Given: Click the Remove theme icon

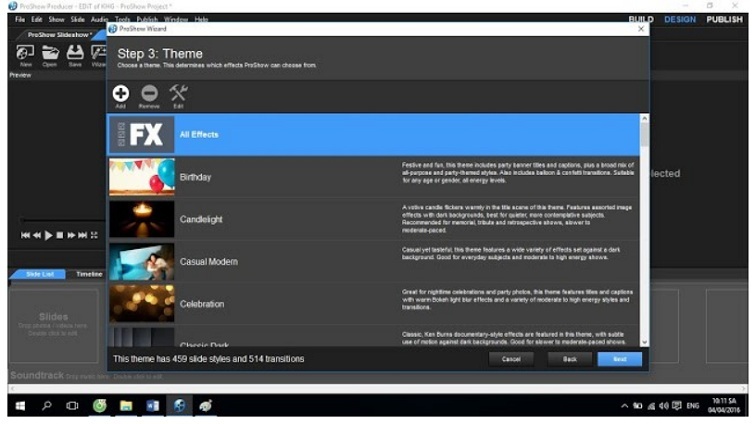Looking at the screenshot, I should coord(149,93).
